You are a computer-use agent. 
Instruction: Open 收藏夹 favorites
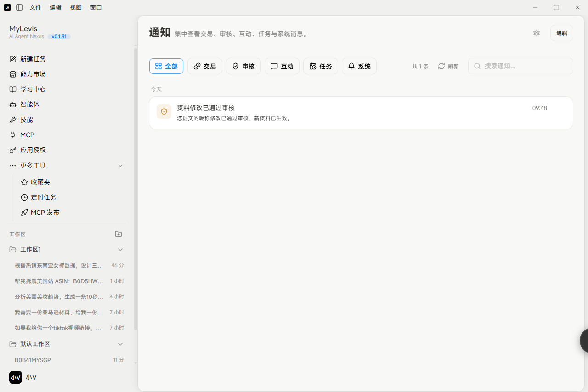73,182
